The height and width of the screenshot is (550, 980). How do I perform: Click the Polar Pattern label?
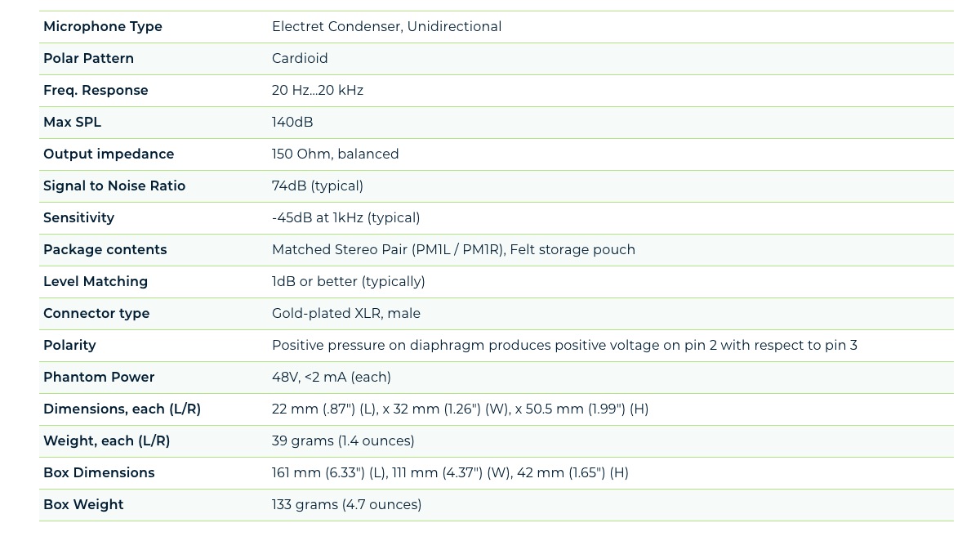88,59
